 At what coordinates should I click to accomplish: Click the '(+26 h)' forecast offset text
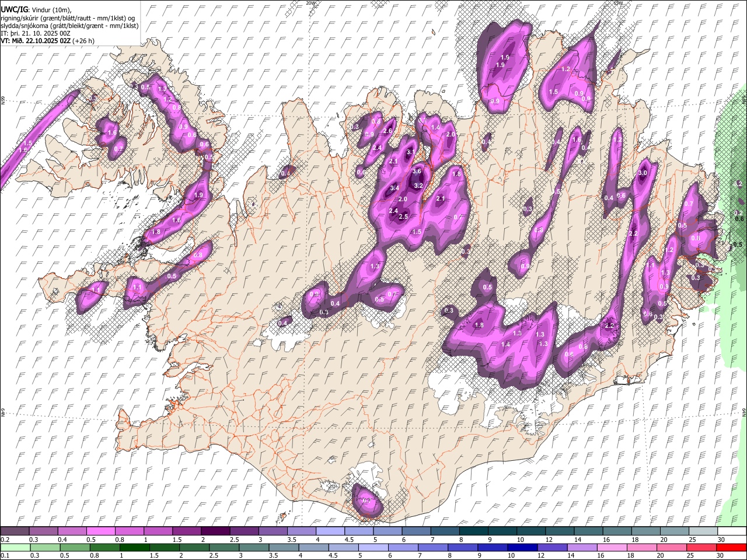click(x=84, y=41)
